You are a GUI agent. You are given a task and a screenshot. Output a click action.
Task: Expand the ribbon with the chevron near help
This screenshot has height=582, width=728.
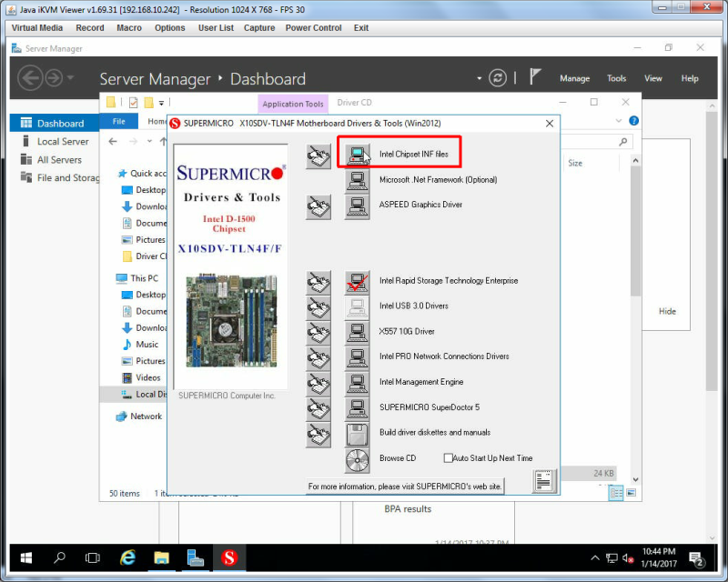(619, 121)
